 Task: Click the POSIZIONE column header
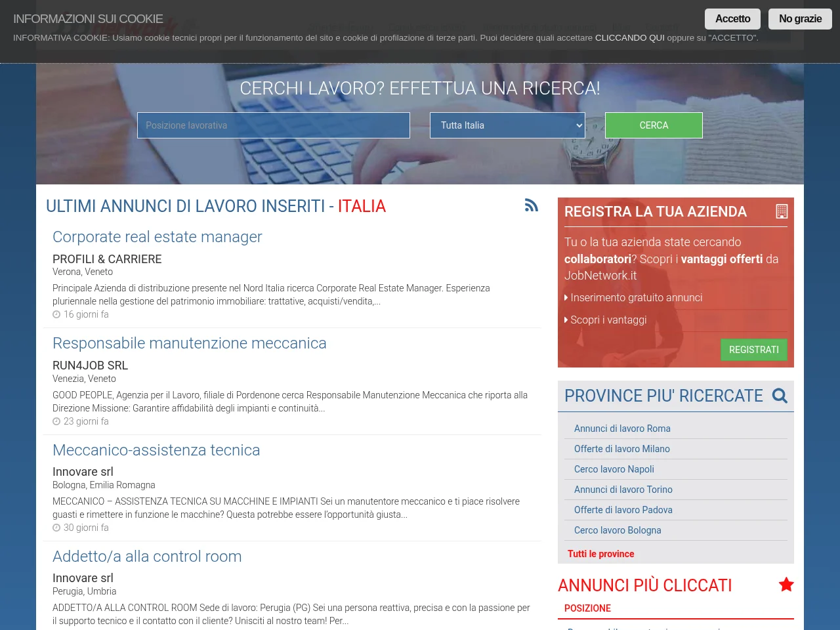[587, 608]
